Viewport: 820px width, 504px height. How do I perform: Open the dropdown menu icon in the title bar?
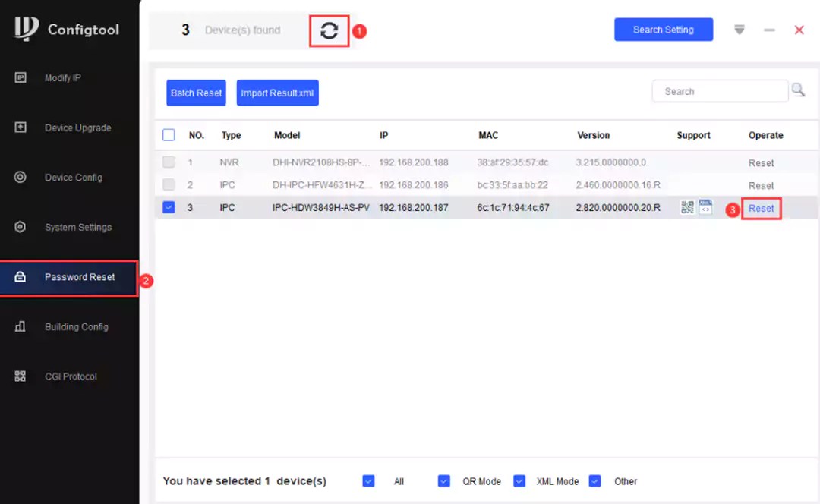[x=739, y=30]
